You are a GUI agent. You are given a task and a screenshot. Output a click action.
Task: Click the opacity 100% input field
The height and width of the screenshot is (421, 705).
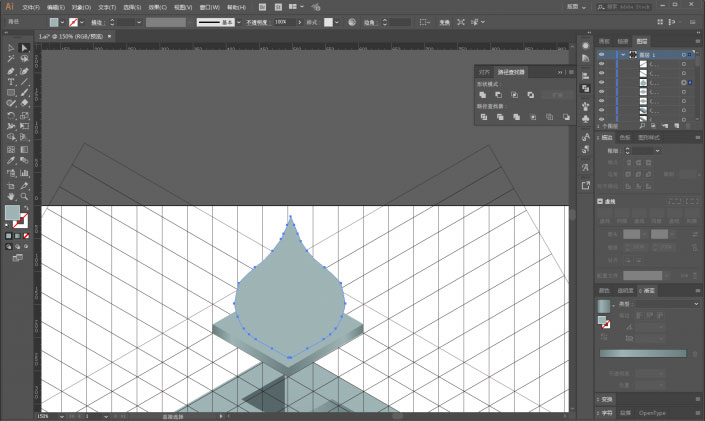284,22
